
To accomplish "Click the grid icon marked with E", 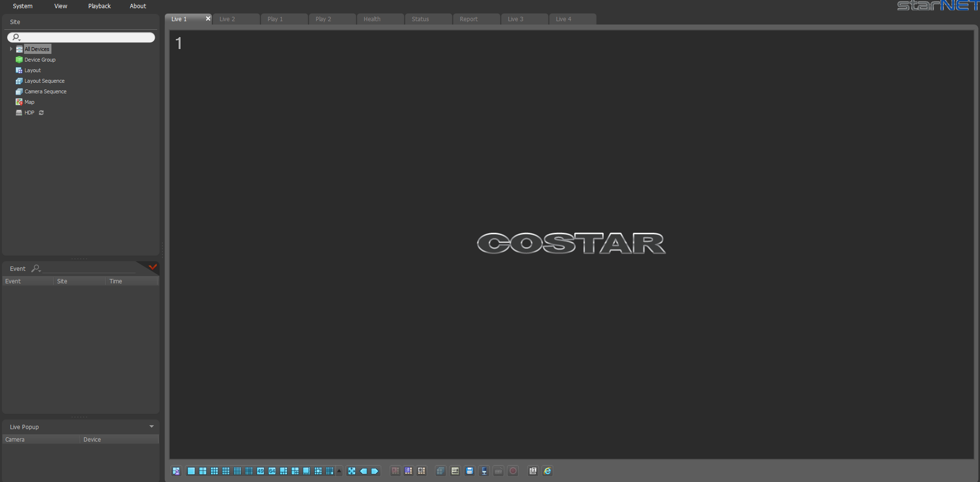I will click(x=409, y=471).
